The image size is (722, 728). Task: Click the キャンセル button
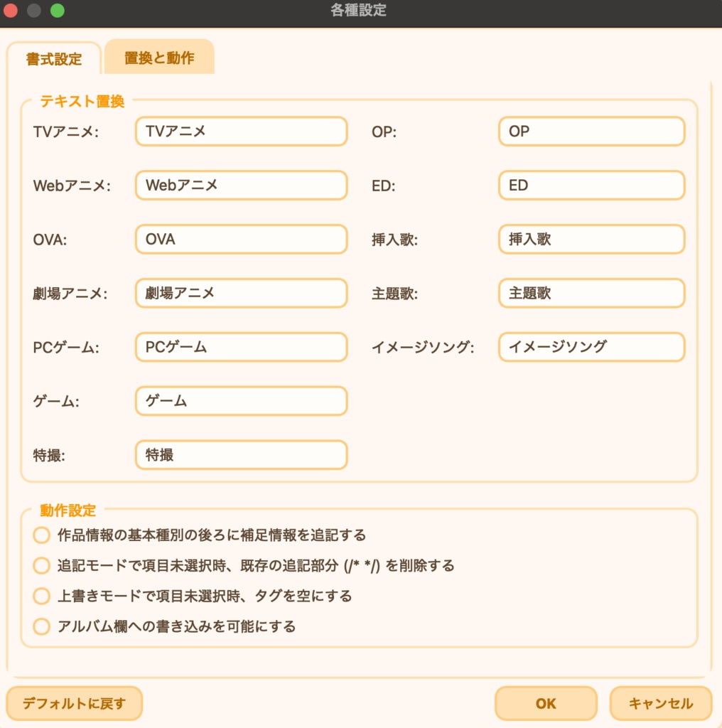point(660,704)
